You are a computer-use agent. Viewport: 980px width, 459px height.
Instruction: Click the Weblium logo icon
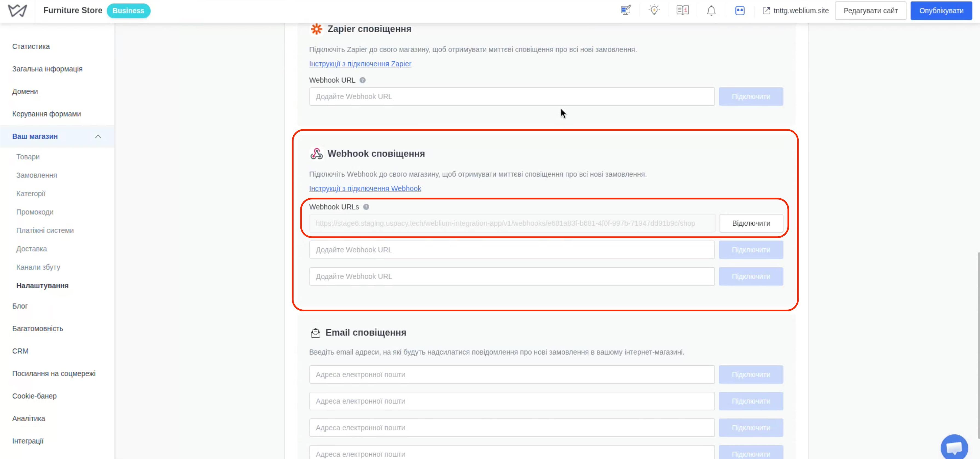coord(18,11)
